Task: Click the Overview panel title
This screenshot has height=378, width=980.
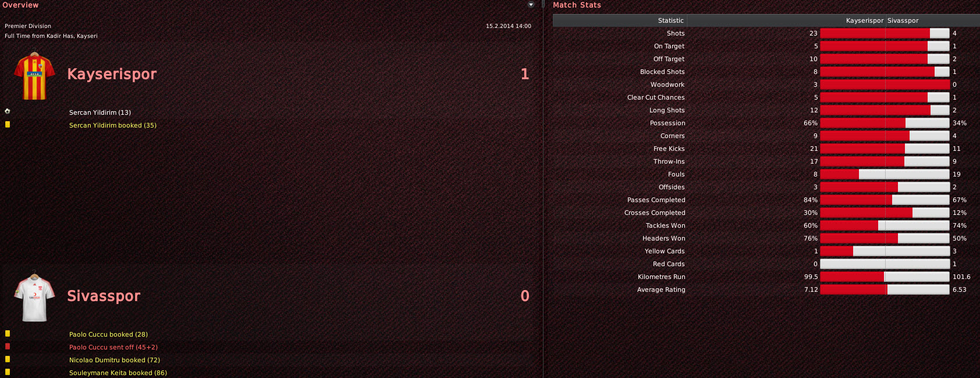Action: pos(20,5)
